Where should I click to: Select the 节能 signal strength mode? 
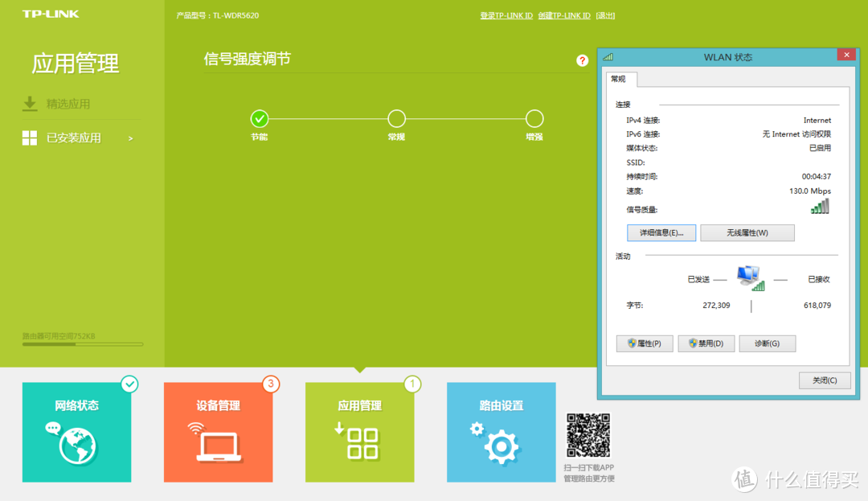click(259, 117)
